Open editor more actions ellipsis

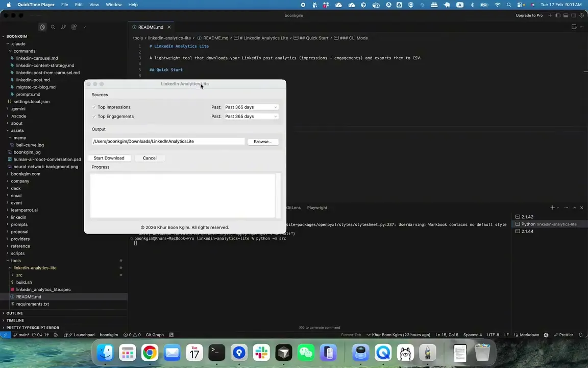[582, 27]
